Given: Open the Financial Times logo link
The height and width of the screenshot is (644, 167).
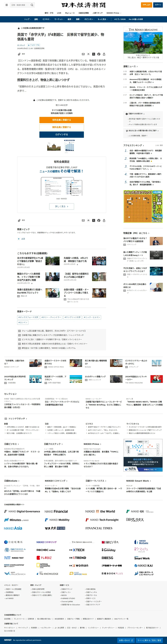Looking at the screenshot, I should coord(99,528).
